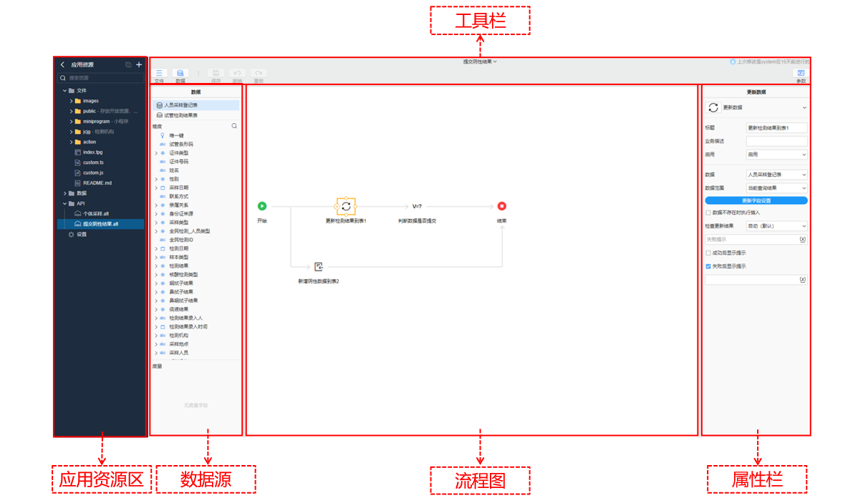Click the 保存 (save) toolbar icon
Image resolution: width=868 pixels, height=498 pixels.
[x=216, y=72]
